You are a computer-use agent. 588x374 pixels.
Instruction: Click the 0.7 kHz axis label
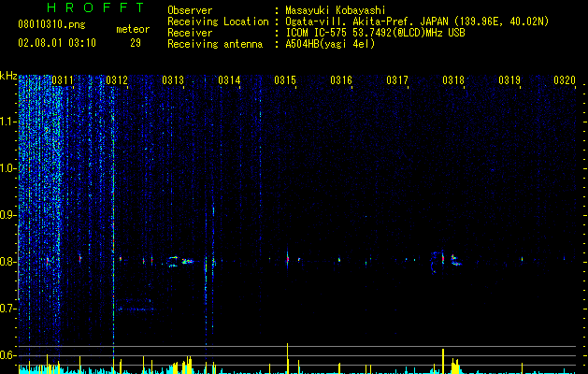pyautogui.click(x=7, y=309)
